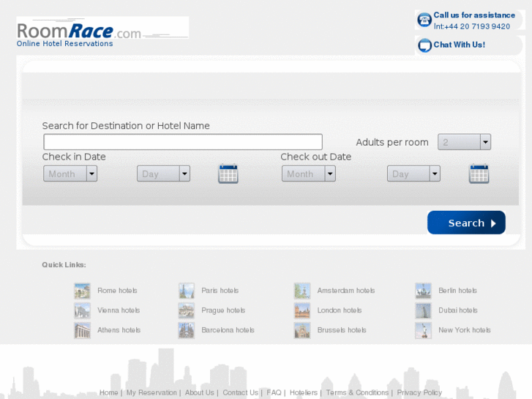Click the Paris hotels thumbnail icon
Image resolution: width=532 pixels, height=399 pixels.
click(x=187, y=291)
